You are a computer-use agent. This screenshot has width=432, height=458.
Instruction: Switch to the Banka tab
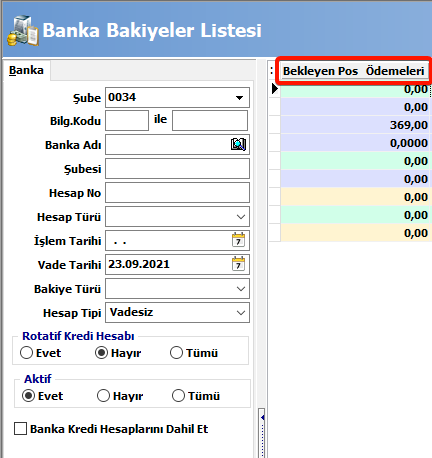click(x=26, y=70)
